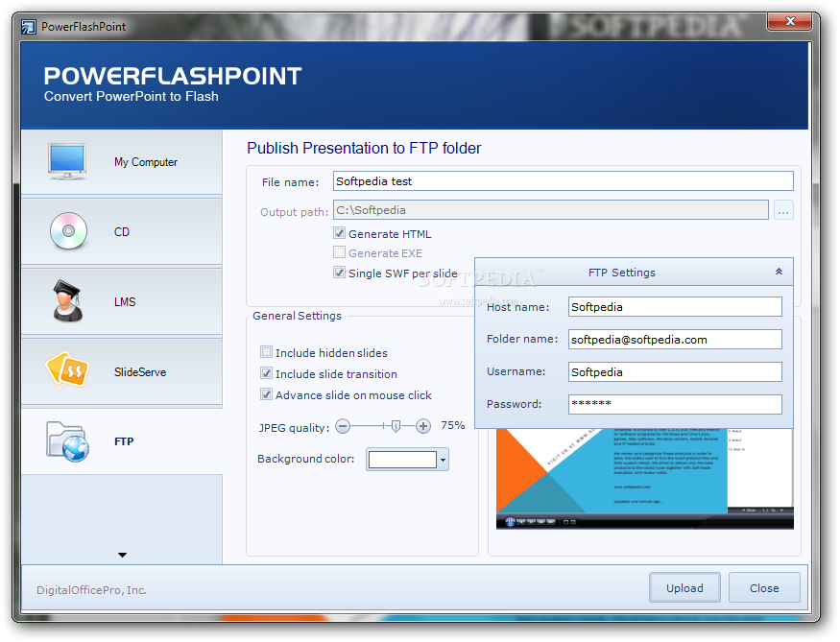Open the Background color dropdown arrow
Image resolution: width=840 pixels, height=642 pixels.
click(x=443, y=460)
